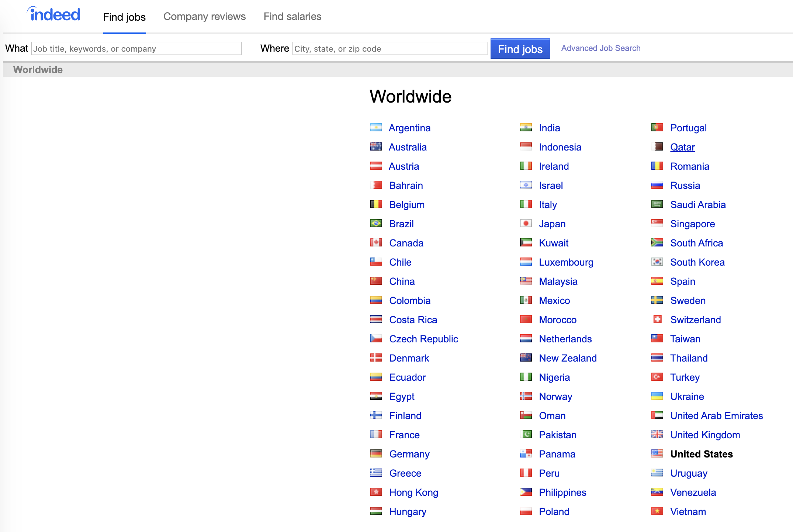Click the Argentina flag icon
793x532 pixels.
pyautogui.click(x=376, y=128)
